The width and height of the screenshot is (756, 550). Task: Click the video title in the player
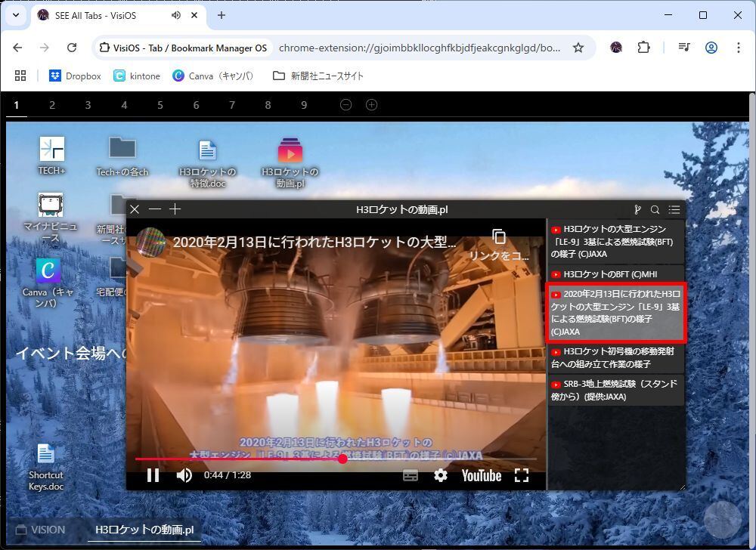click(x=314, y=242)
